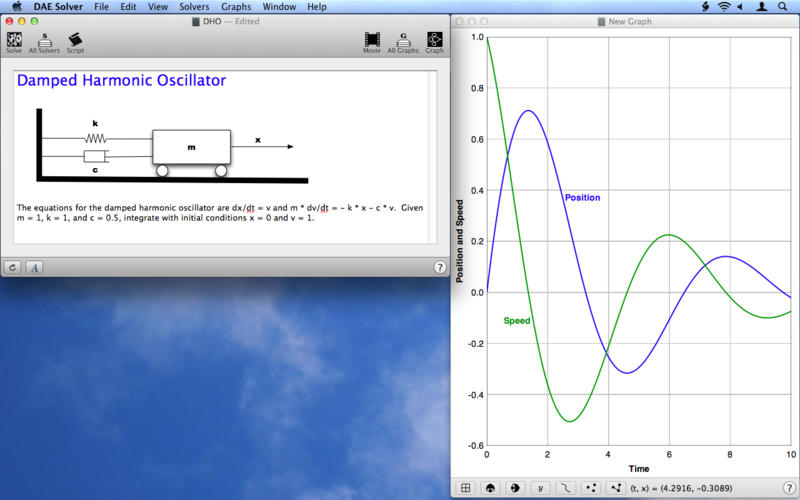
Task: Toggle the connected-points line button
Action: [x=615, y=488]
